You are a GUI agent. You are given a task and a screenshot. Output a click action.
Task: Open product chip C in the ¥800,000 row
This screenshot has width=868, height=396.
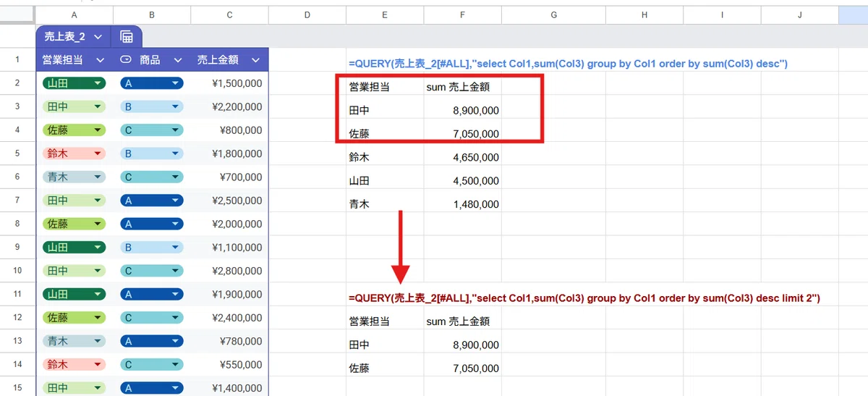152,130
